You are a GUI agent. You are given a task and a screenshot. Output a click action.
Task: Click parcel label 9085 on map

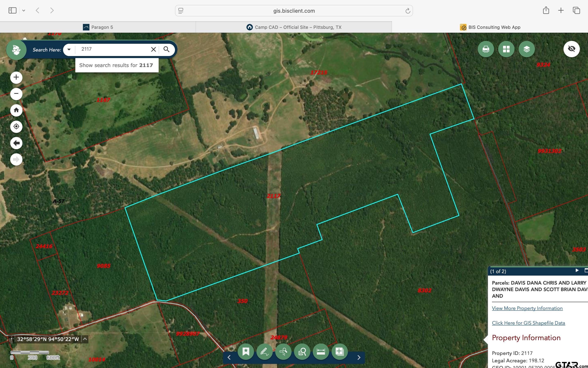(x=104, y=266)
